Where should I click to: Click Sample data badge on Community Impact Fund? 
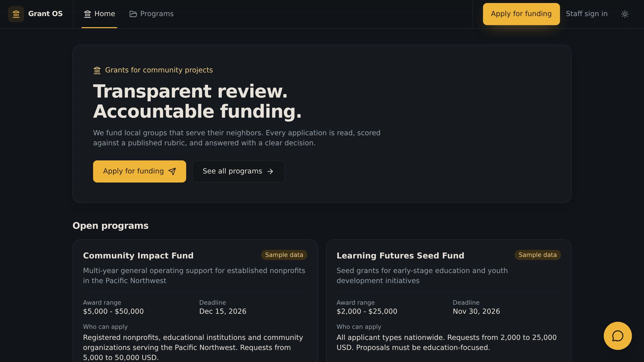coord(284,255)
